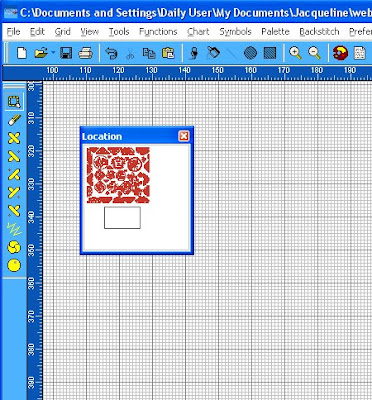Image resolution: width=372 pixels, height=400 pixels.
Task: Click the Open folder icon
Action: point(41,53)
